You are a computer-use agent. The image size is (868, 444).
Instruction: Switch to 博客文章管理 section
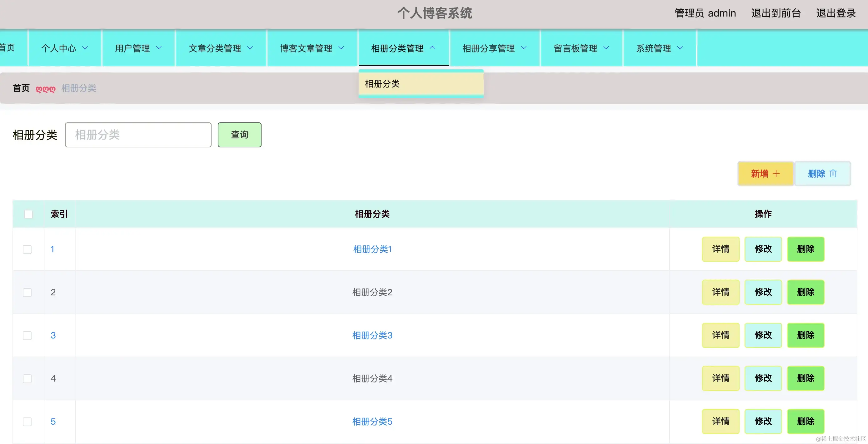pos(310,48)
